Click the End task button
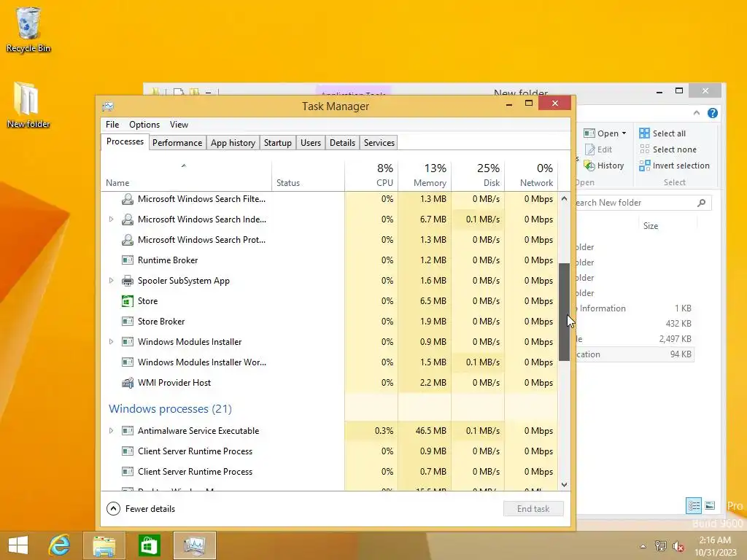The width and height of the screenshot is (747, 560). tap(533, 509)
